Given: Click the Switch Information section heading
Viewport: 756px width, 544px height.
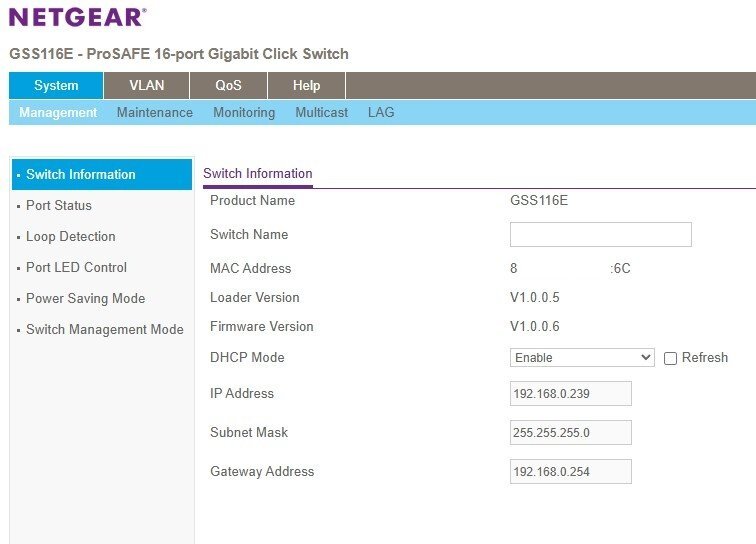Looking at the screenshot, I should [x=258, y=174].
